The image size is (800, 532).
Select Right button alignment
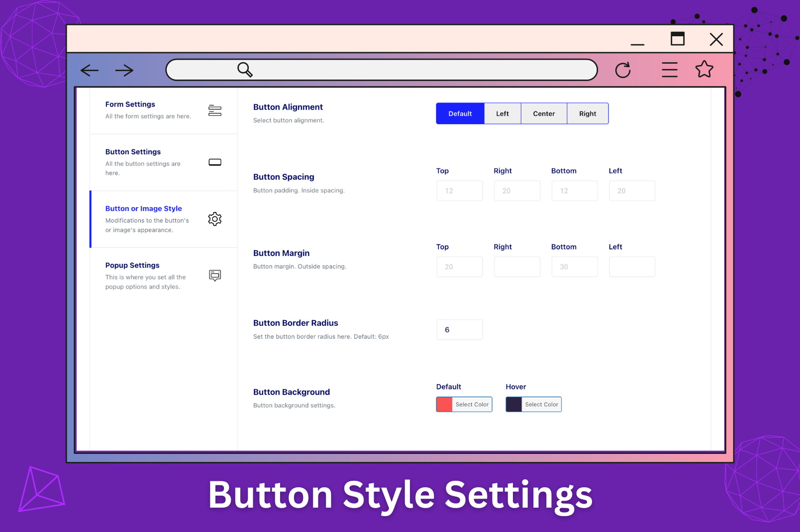[588, 113]
